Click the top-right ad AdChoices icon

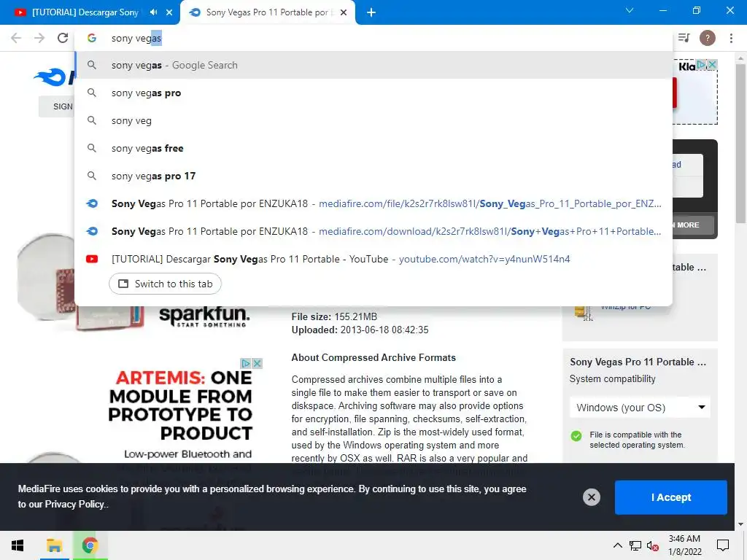(701, 64)
